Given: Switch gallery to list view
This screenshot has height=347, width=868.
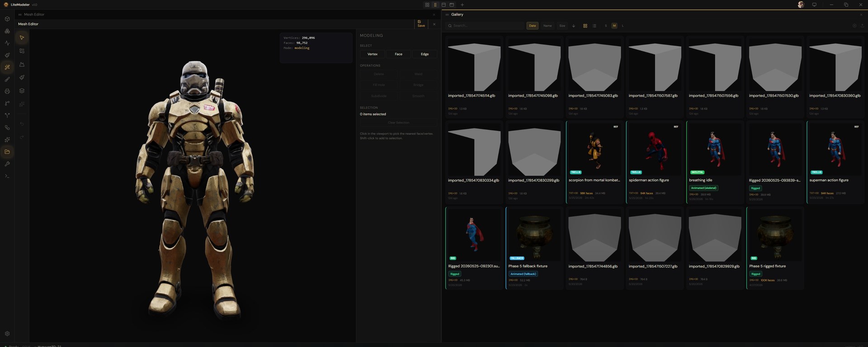Looking at the screenshot, I should 594,26.
